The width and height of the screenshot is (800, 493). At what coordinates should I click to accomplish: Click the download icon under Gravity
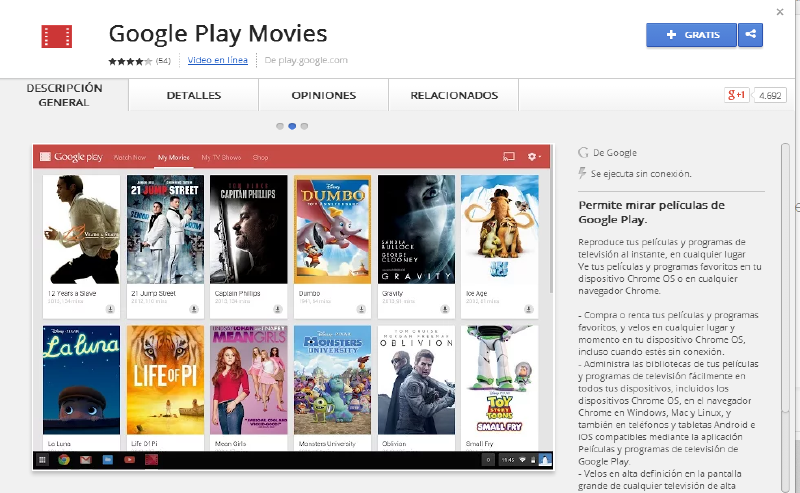click(445, 309)
